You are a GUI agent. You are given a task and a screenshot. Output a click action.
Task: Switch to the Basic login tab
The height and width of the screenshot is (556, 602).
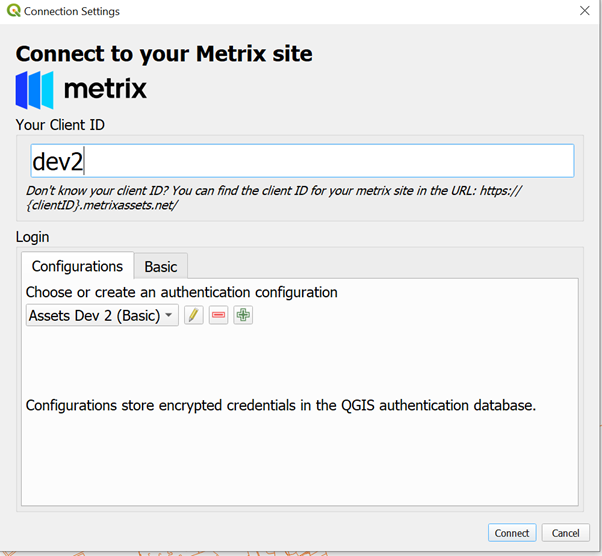click(160, 266)
